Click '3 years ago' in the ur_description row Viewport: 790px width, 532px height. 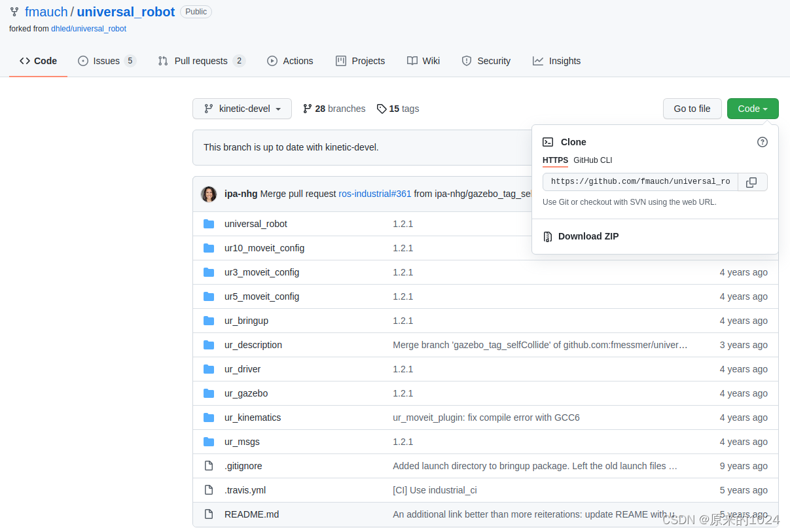(x=744, y=345)
